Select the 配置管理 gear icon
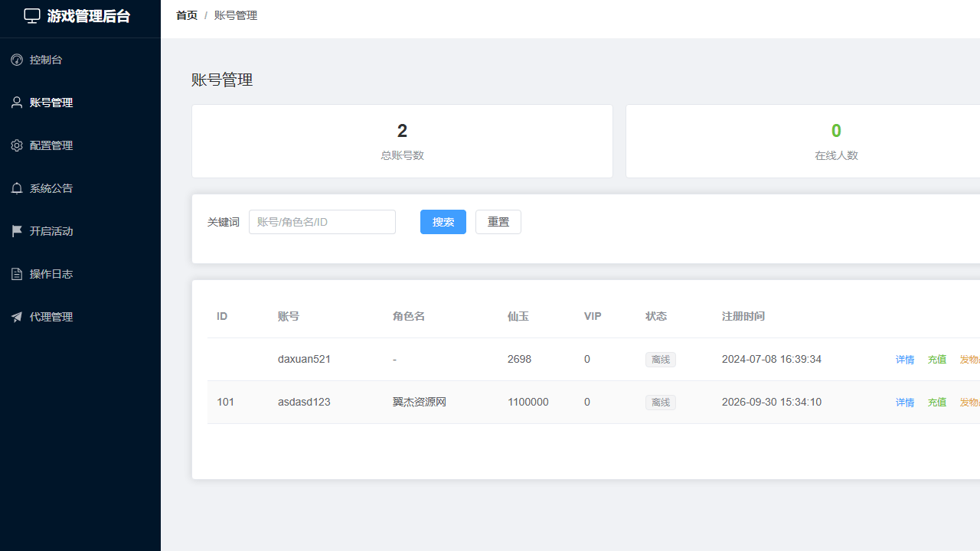This screenshot has height=551, width=980. (x=17, y=145)
